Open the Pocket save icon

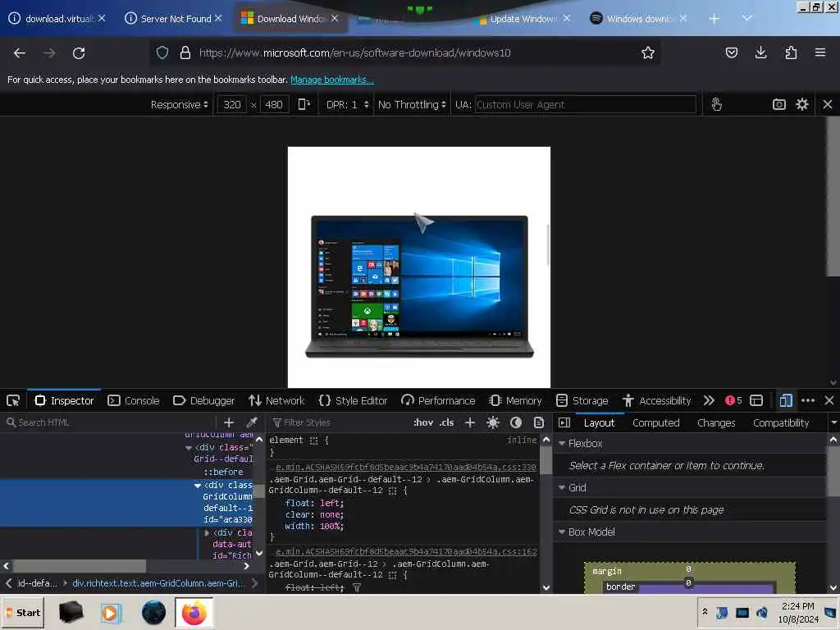(x=731, y=52)
